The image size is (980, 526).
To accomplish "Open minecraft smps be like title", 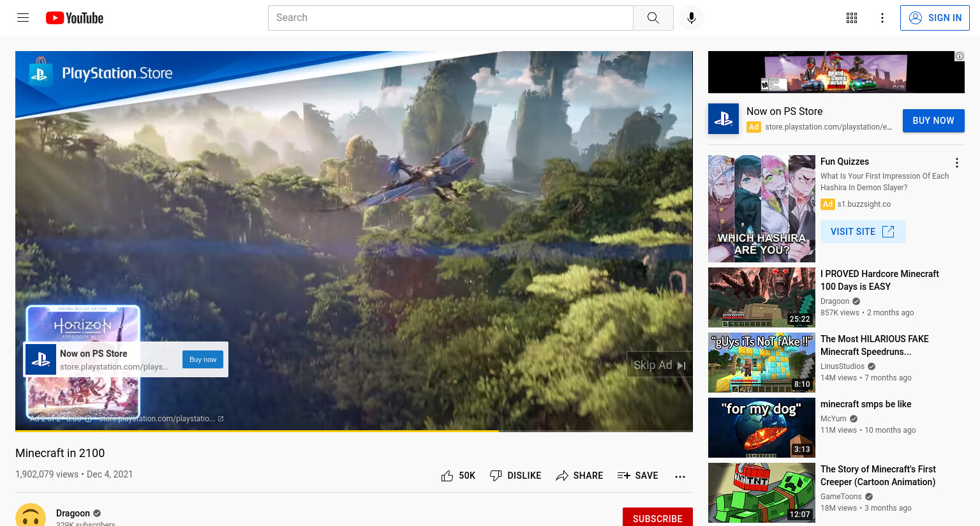I will tap(866, 404).
